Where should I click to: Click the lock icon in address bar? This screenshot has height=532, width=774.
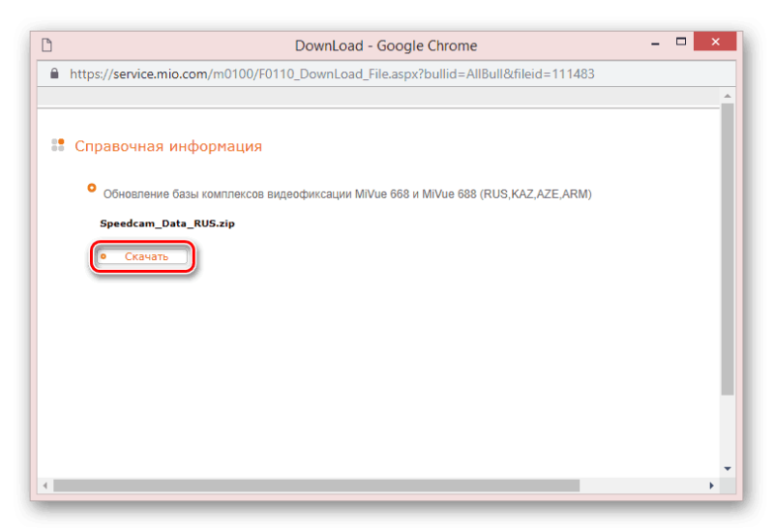click(54, 74)
